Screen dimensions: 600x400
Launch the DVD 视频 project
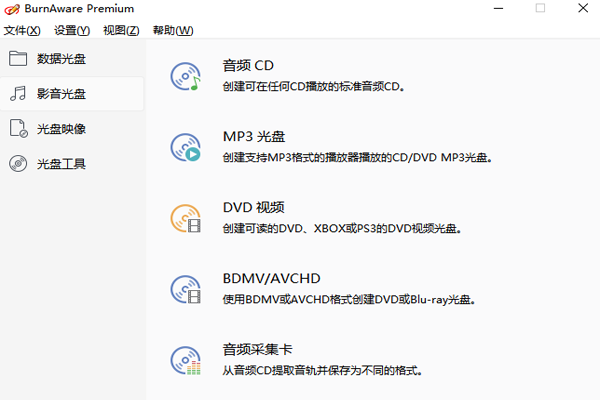click(x=253, y=207)
